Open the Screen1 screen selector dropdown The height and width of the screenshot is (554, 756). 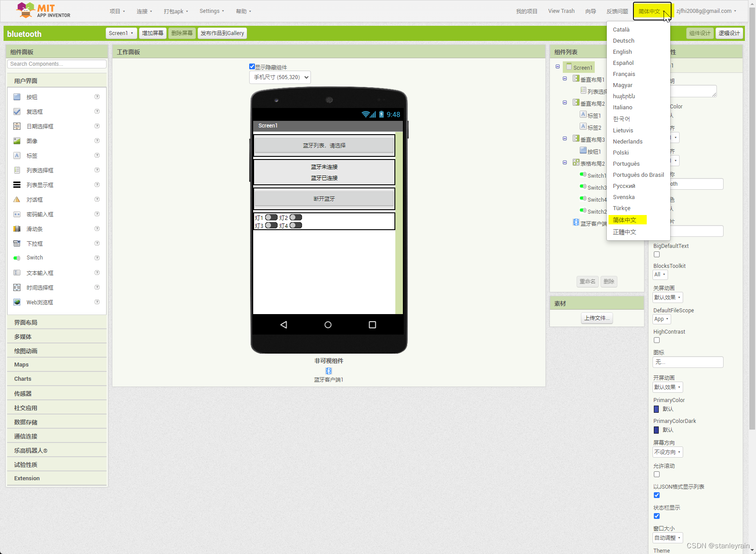pos(121,33)
